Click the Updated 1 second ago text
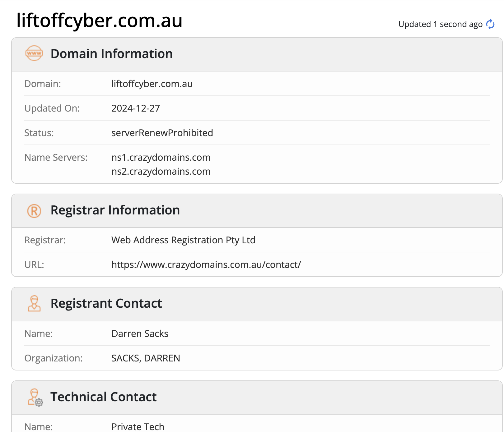 tap(440, 24)
